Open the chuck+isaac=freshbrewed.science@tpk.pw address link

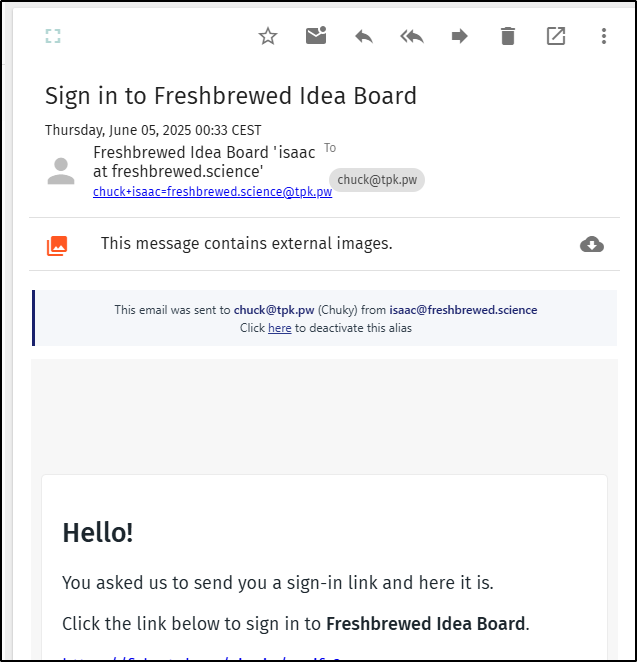click(x=212, y=192)
